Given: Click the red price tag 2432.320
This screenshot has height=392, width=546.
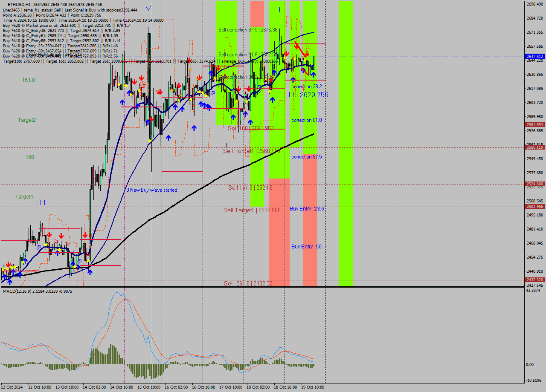Looking at the screenshot, I should point(535,280).
